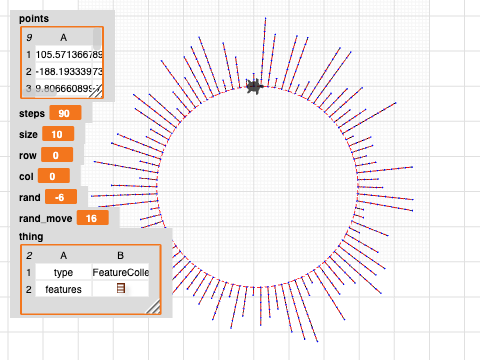This screenshot has height=360, width=480.
Task: Click the rand value -6
Action: 61,197
